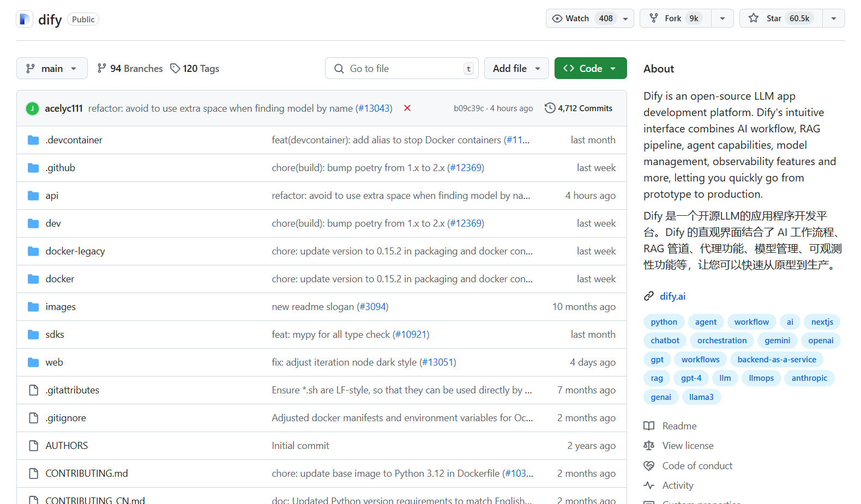
Task: Open the CONTRIBUTING.md file name
Action: tap(87, 473)
